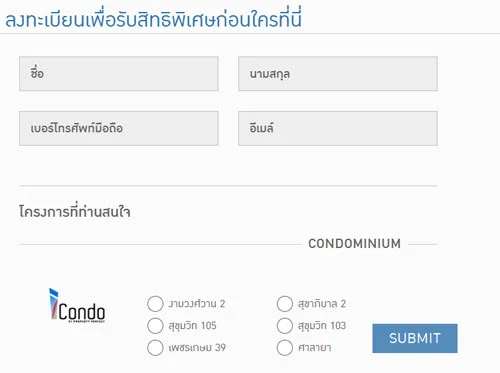The image size is (500, 373).
Task: Click the blue 'i' mark in the logo
Action: [54, 303]
